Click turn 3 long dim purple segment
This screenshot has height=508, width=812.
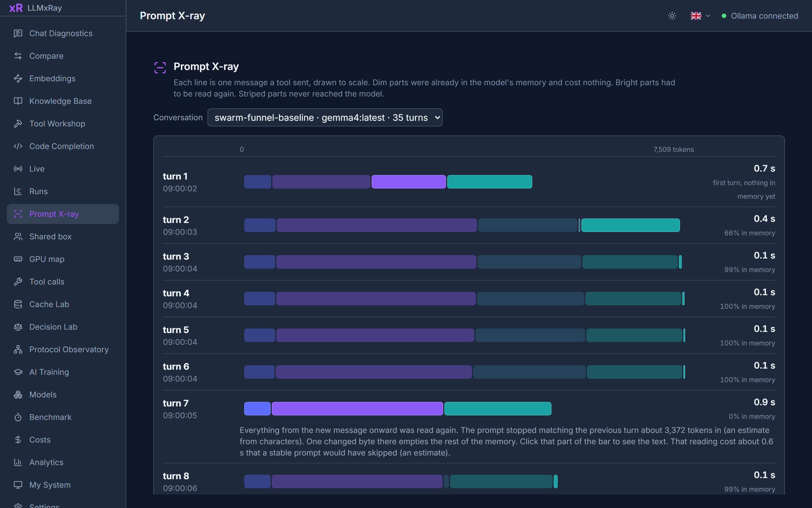tap(376, 262)
